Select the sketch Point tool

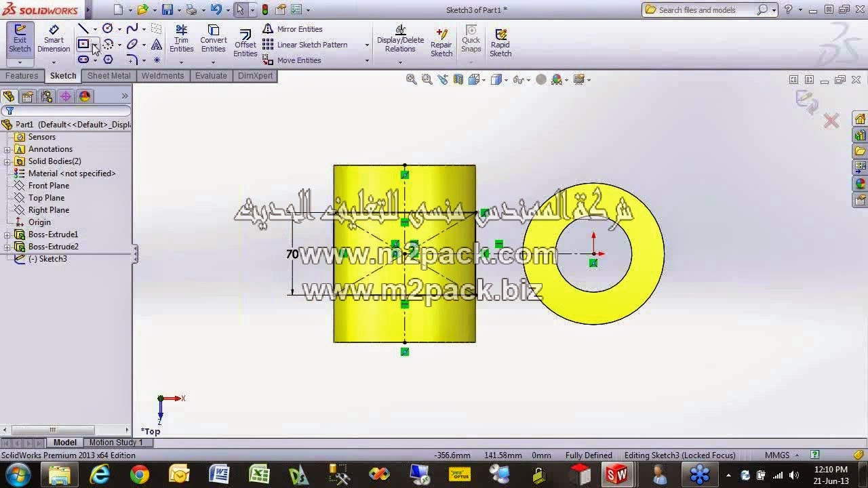coord(156,60)
